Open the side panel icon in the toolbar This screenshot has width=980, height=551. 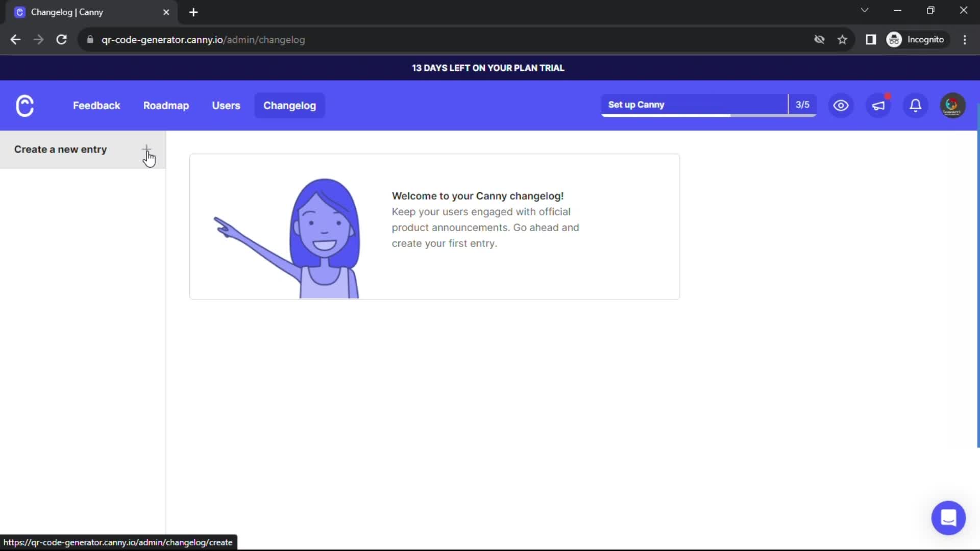[x=871, y=40]
